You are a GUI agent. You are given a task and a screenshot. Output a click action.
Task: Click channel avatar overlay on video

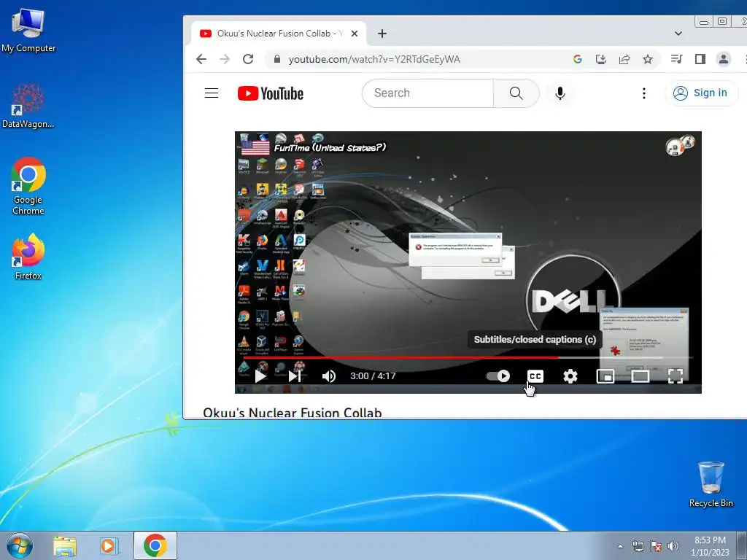(680, 145)
